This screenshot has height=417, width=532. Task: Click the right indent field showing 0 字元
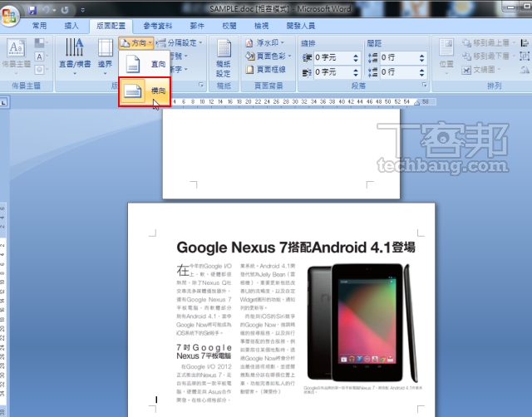(332, 72)
